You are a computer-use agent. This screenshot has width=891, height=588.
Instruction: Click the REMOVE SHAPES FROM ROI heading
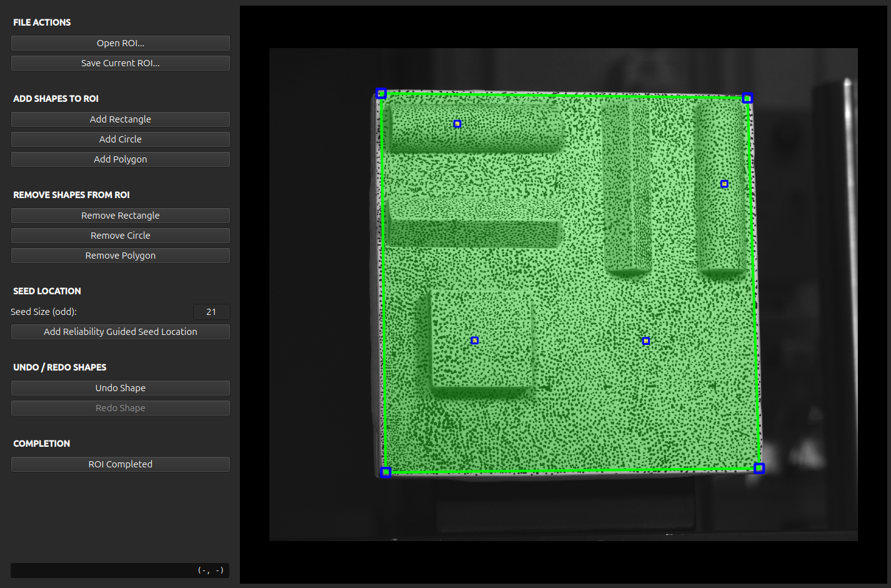(71, 195)
